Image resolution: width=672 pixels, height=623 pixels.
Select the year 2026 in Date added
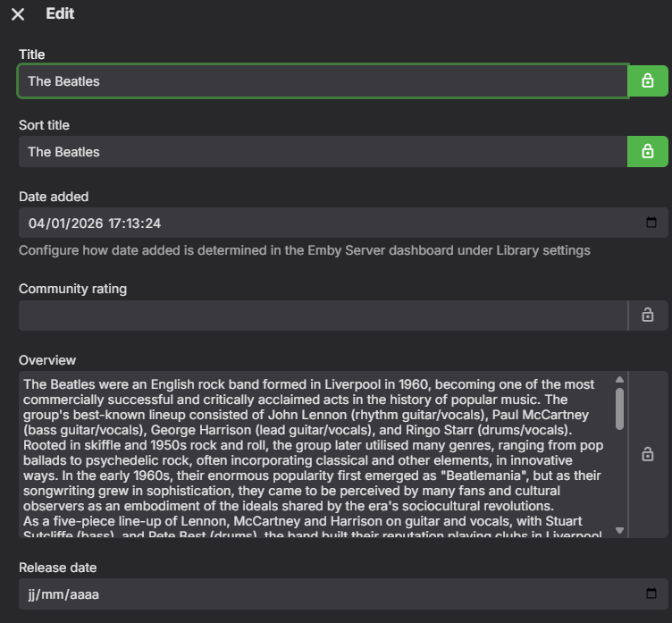tap(88, 223)
